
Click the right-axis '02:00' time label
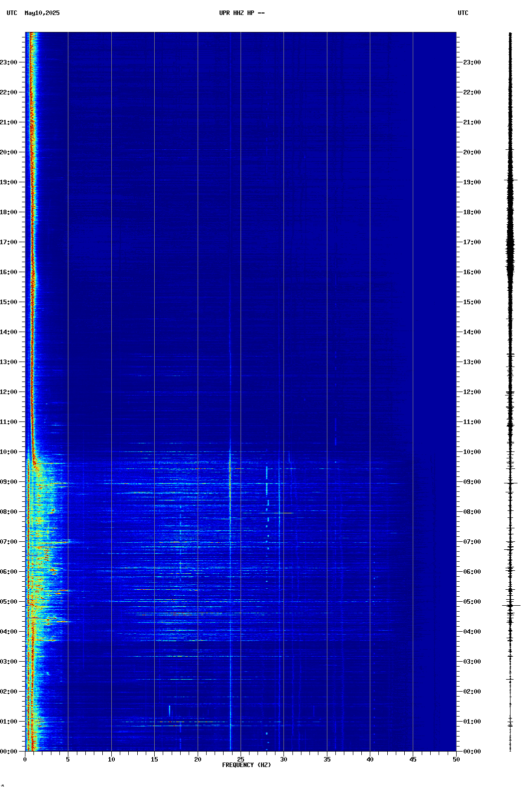(472, 692)
